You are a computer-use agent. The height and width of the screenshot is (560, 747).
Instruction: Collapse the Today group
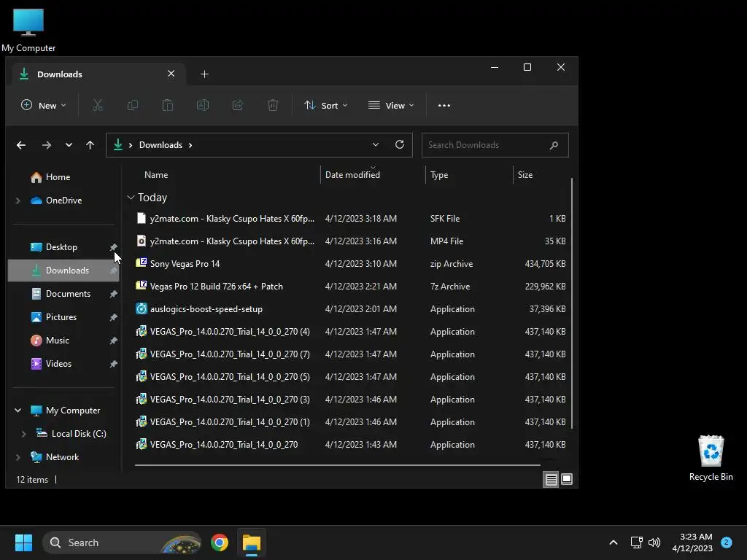[x=131, y=197]
